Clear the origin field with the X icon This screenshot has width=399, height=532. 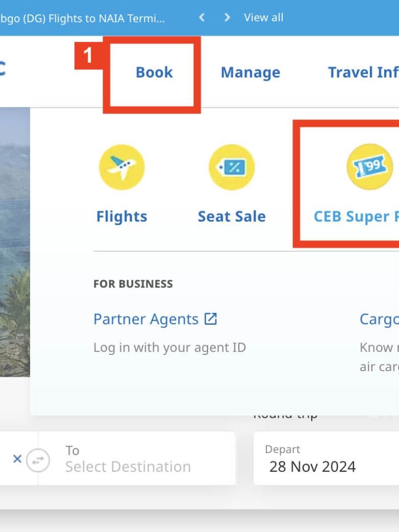click(x=17, y=459)
